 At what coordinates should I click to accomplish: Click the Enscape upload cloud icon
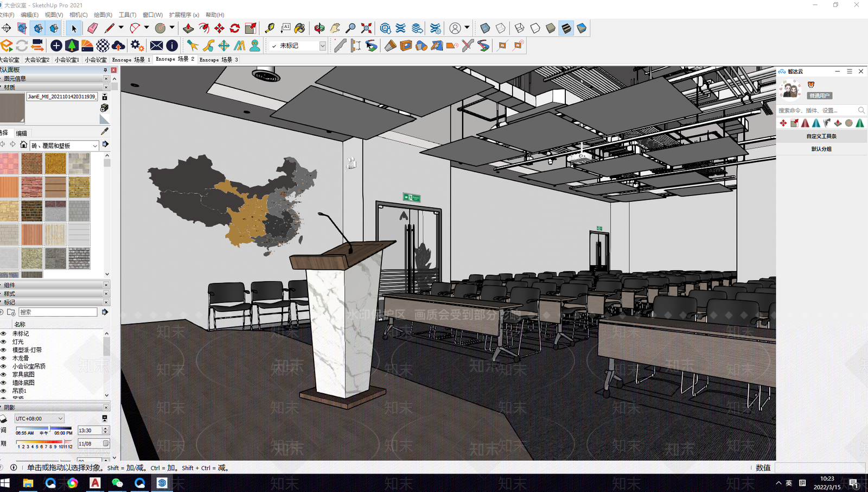tap(118, 46)
